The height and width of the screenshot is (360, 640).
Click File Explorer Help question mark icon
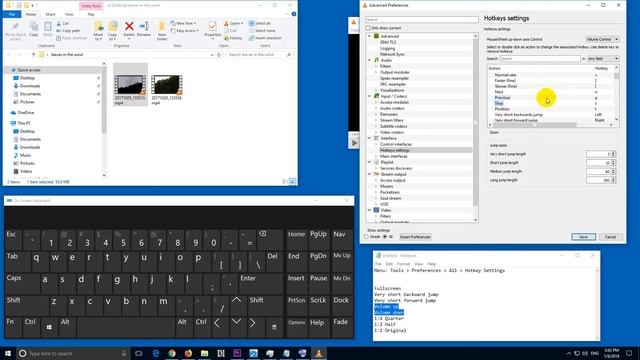click(x=293, y=14)
